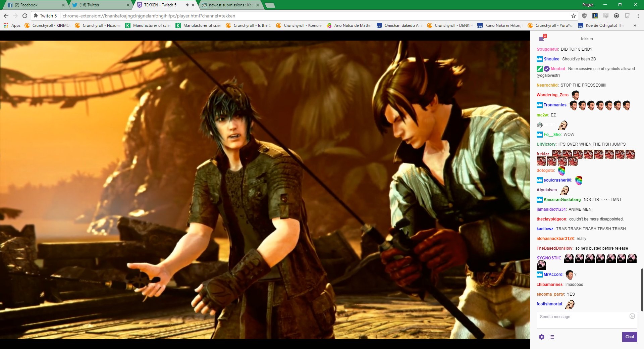Screen dimensions: 644x349
Task: Click the tekken channel title in chat
Action: click(587, 39)
